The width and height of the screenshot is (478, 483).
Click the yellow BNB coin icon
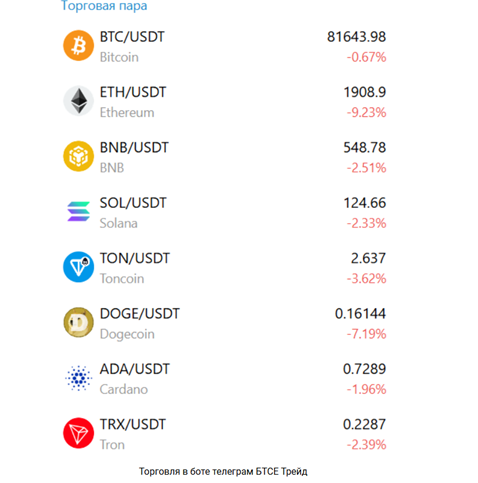pyautogui.click(x=78, y=156)
